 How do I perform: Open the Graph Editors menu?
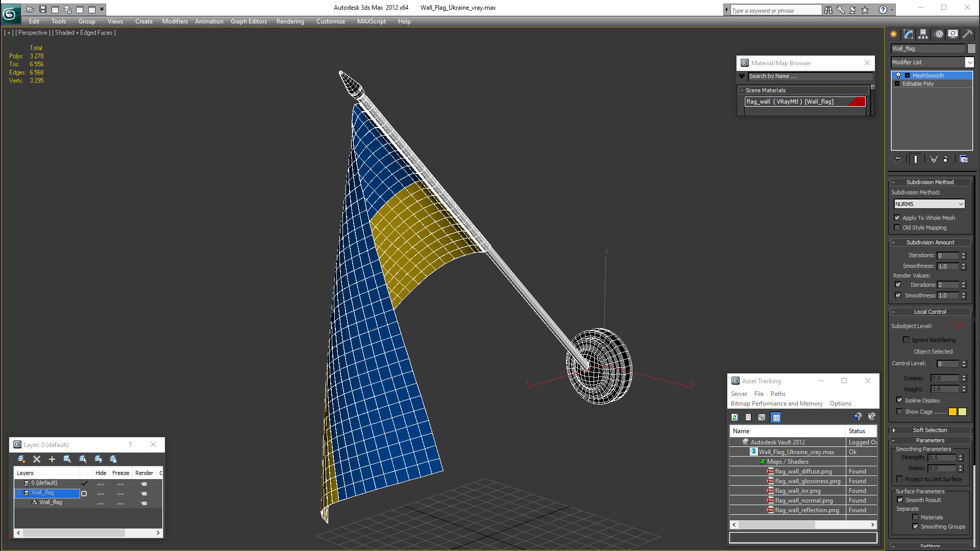click(x=249, y=21)
